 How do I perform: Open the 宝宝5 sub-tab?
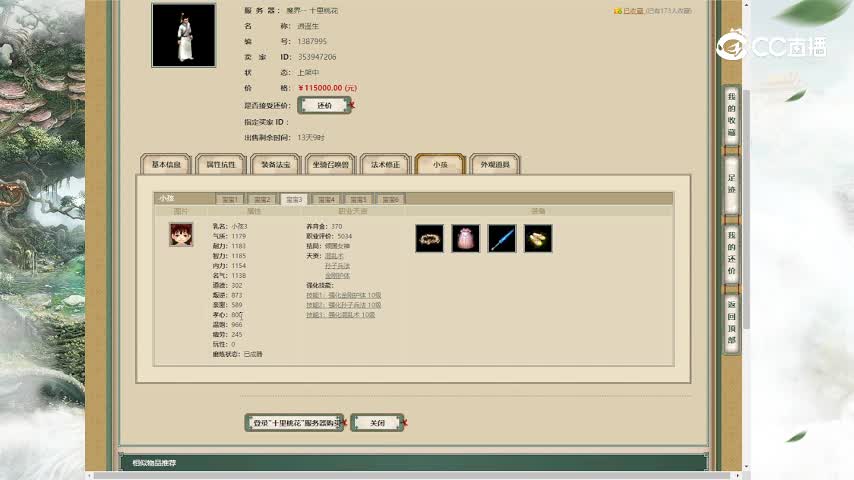pyautogui.click(x=358, y=199)
